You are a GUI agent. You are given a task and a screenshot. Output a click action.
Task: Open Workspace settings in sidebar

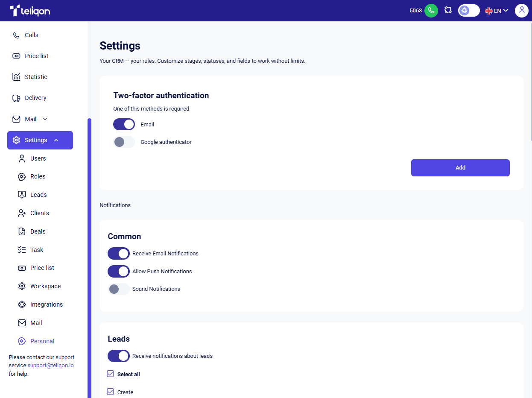coord(45,286)
